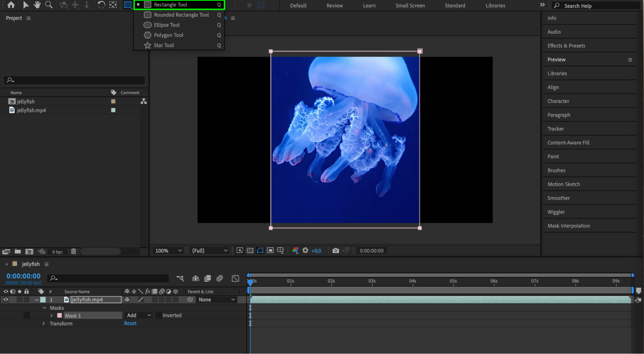The height and width of the screenshot is (354, 644).
Task: Choose Ellipse Tool from shape menu
Action: tap(167, 25)
